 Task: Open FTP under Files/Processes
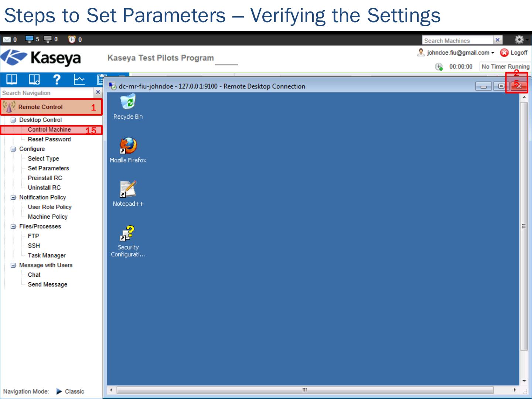pos(33,236)
